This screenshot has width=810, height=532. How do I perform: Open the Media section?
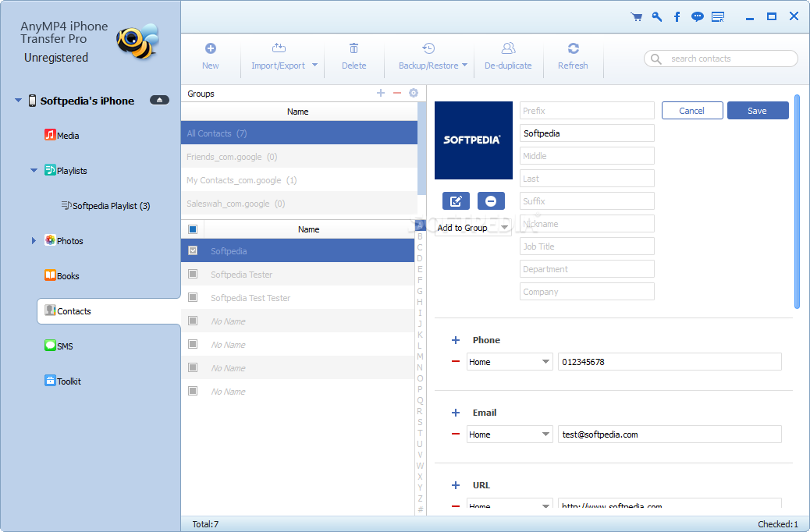62,135
